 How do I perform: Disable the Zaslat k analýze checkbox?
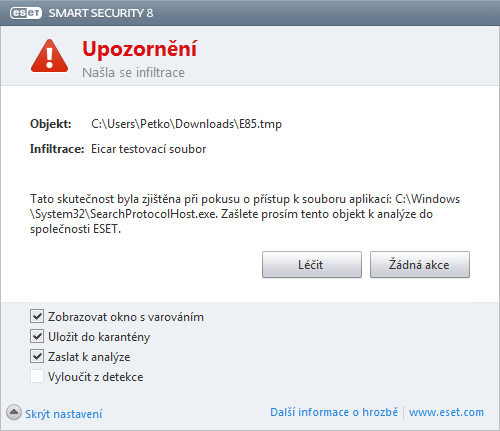(x=37, y=356)
